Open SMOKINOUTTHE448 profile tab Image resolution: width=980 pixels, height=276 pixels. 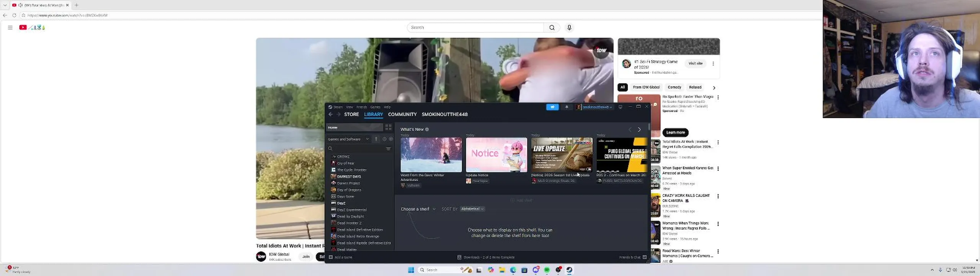pos(444,114)
